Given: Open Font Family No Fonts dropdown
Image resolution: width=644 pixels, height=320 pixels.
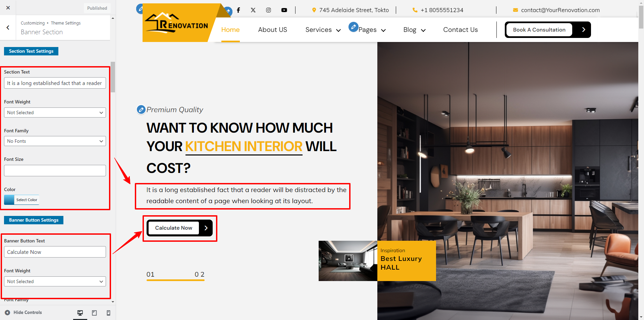Looking at the screenshot, I should pyautogui.click(x=55, y=141).
